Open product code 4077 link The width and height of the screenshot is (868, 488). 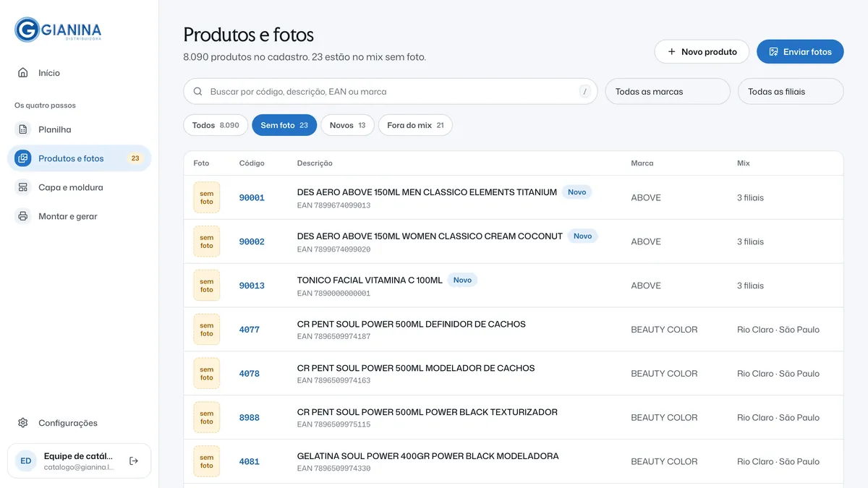tap(250, 330)
